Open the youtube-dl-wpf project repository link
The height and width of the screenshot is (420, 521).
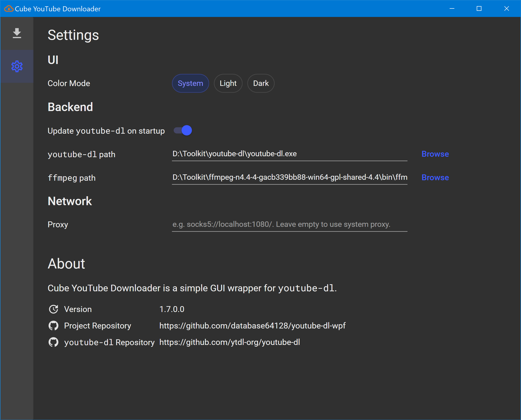252,326
